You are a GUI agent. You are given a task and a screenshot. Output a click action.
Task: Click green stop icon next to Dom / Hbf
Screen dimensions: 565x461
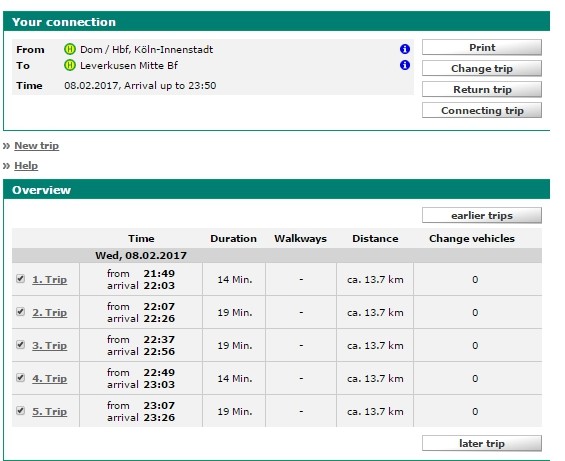[70, 49]
